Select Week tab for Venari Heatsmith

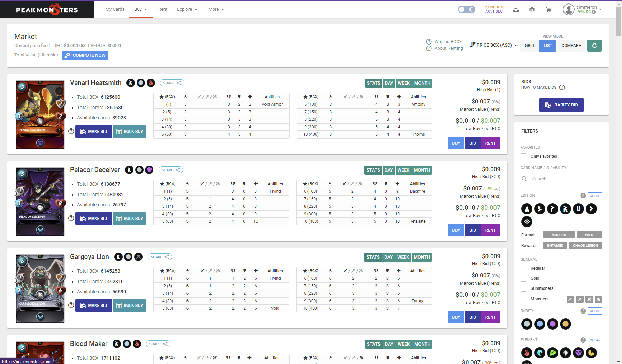404,83
